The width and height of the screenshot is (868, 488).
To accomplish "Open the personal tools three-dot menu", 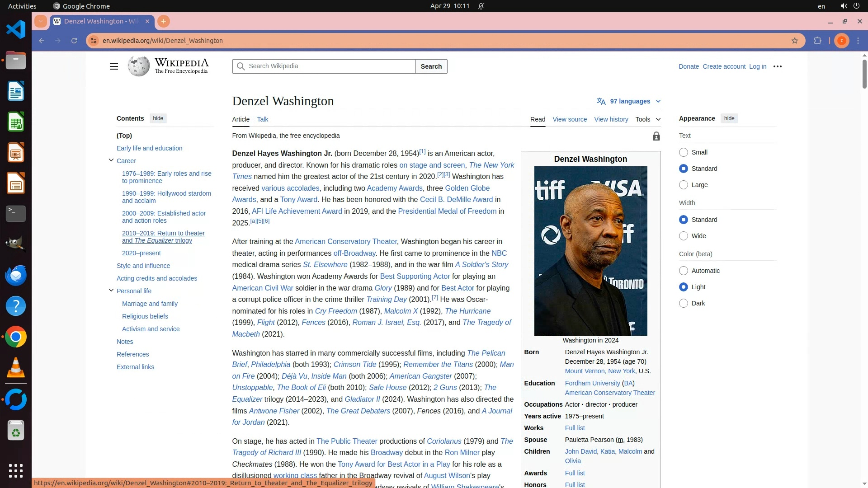I will pyautogui.click(x=778, y=66).
